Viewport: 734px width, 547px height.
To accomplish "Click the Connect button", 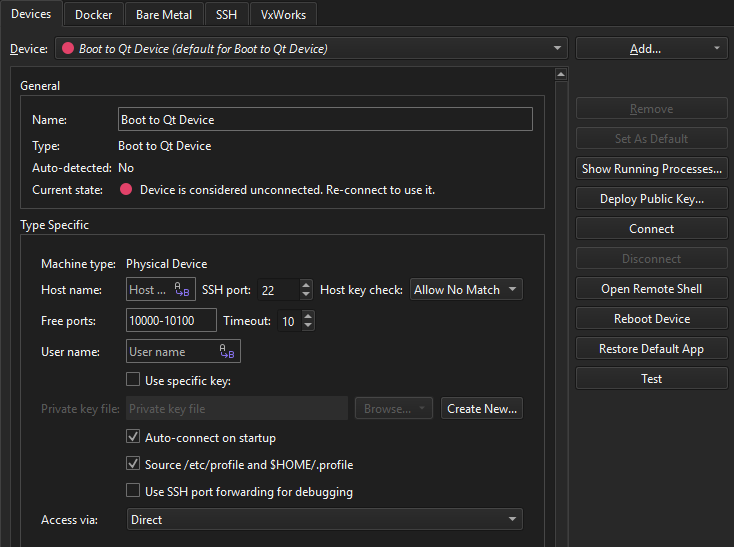I will pyautogui.click(x=652, y=229).
